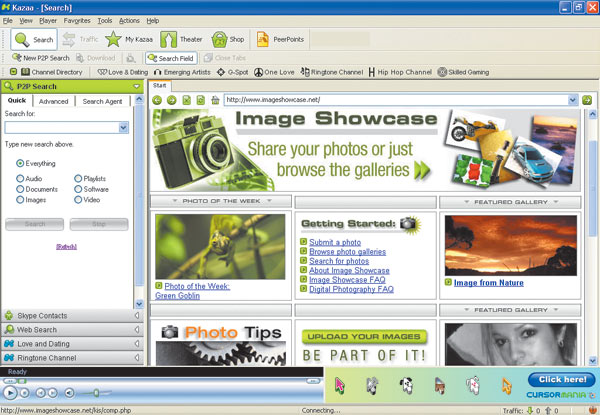Open the Channel Directory button
Image resolution: width=600 pixels, height=415 pixels.
pyautogui.click(x=50, y=72)
